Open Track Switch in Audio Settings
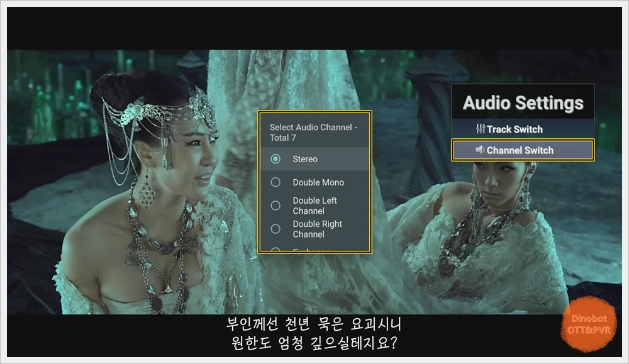Image resolution: width=629 pixels, height=364 pixels. click(523, 129)
